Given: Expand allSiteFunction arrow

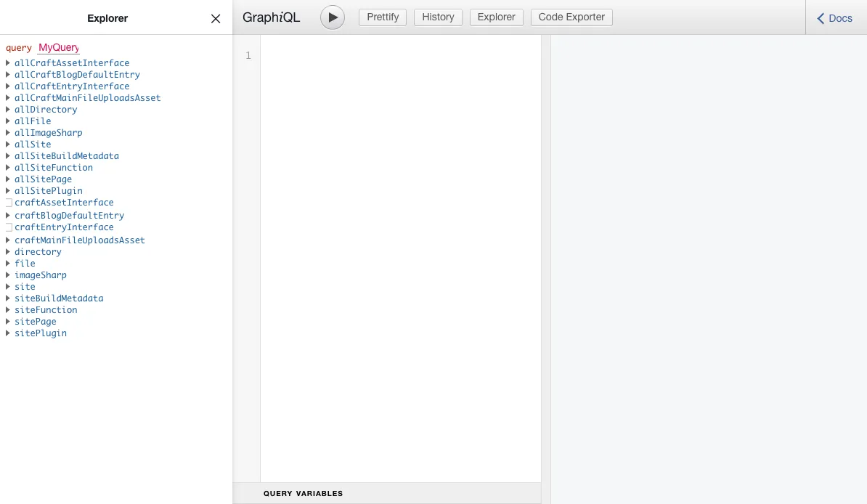Looking at the screenshot, I should point(8,168).
